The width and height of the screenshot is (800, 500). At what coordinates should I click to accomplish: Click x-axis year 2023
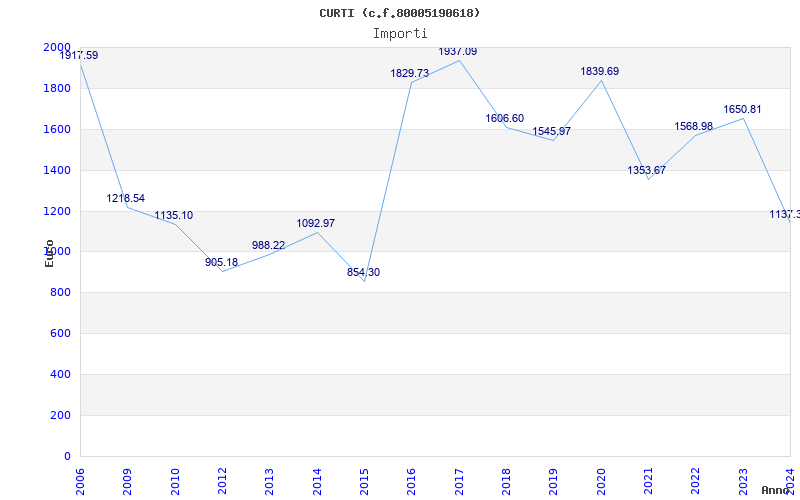(743, 482)
